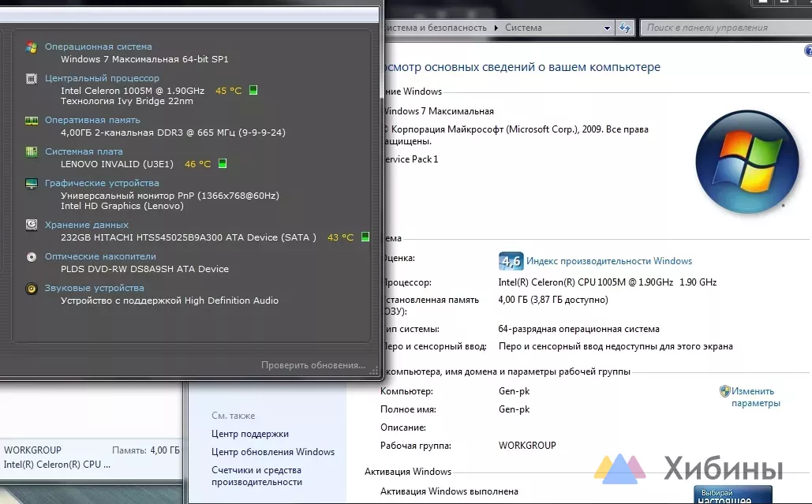The width and height of the screenshot is (812, 504).
Task: Click the 4,00ГБ 2-канальная DDR3 memory line
Action: pyautogui.click(x=173, y=133)
